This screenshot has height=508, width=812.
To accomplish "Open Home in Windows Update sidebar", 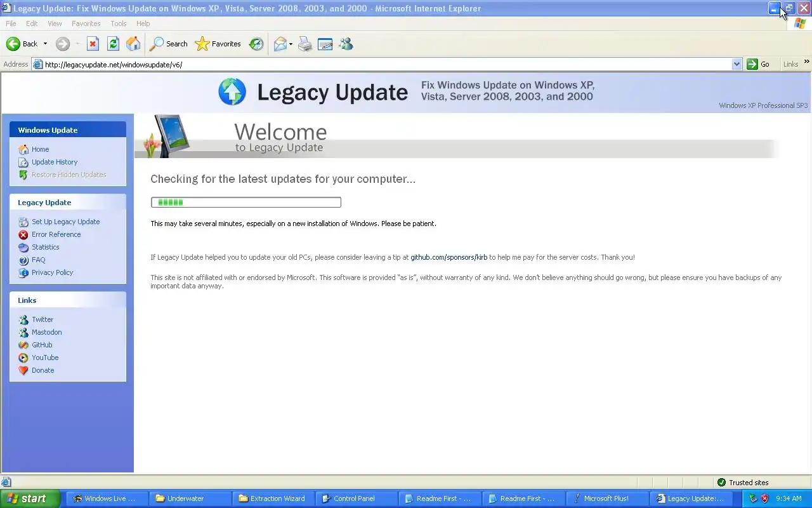I will tap(40, 149).
